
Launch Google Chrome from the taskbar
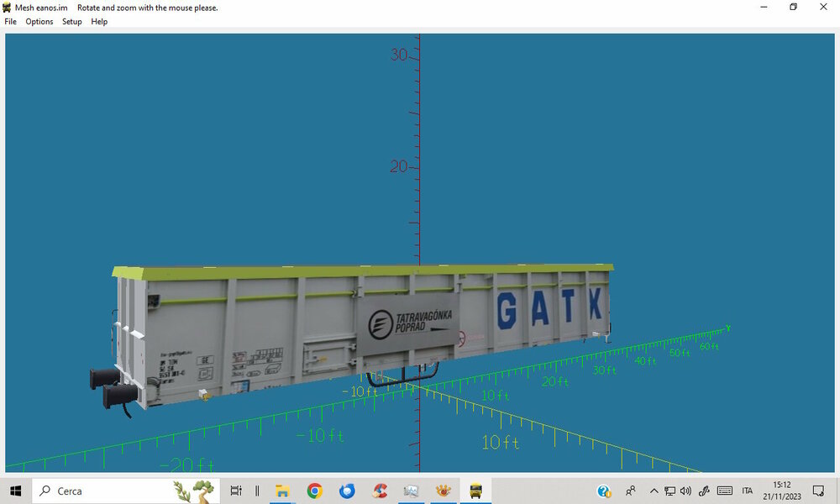tap(314, 491)
